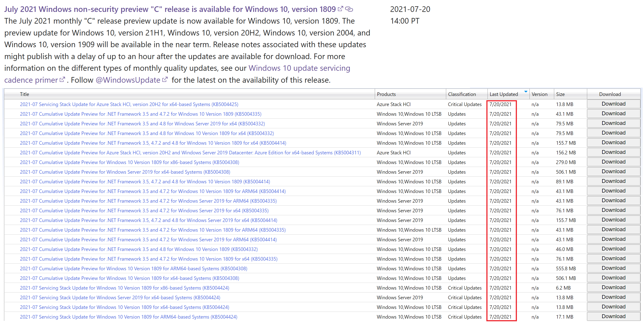Click the copy-link chain icon beside headline
Image resolution: width=644 pixels, height=326 pixels.
[349, 9]
